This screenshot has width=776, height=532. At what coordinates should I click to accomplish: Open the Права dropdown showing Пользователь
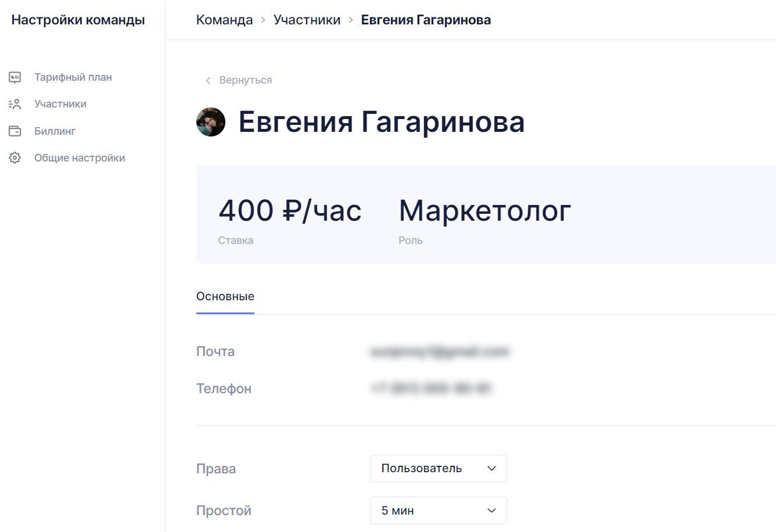[x=439, y=468]
